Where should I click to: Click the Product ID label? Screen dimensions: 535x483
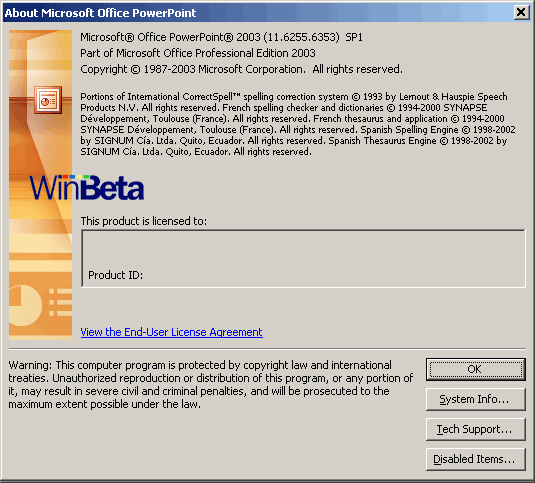click(116, 275)
